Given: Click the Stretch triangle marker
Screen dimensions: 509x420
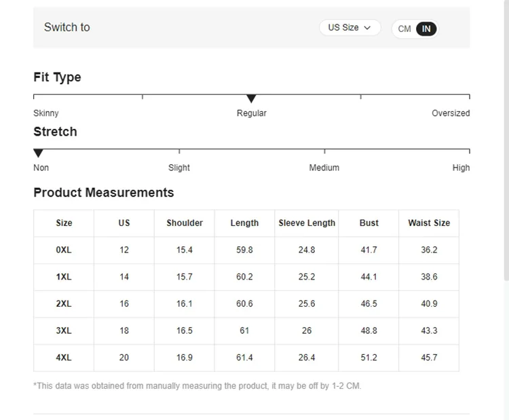Looking at the screenshot, I should click(39, 153).
